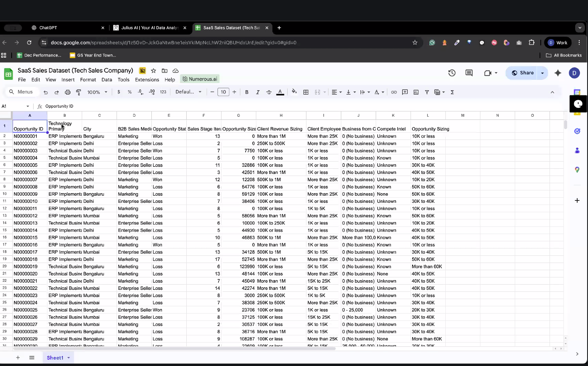Click the print icon in toolbar
Viewport: 588px width, 366px height.
pos(68,92)
